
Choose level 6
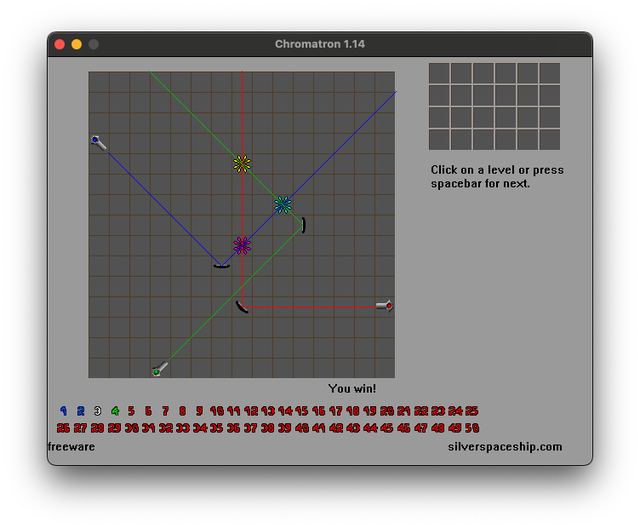coord(148,410)
